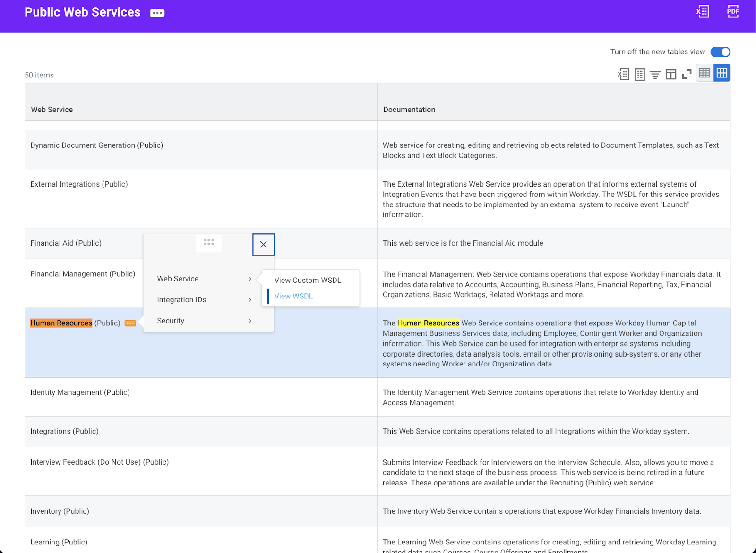Open Integration IDs submenu in popup
Screen dimensions: 756x553
[x=204, y=300]
